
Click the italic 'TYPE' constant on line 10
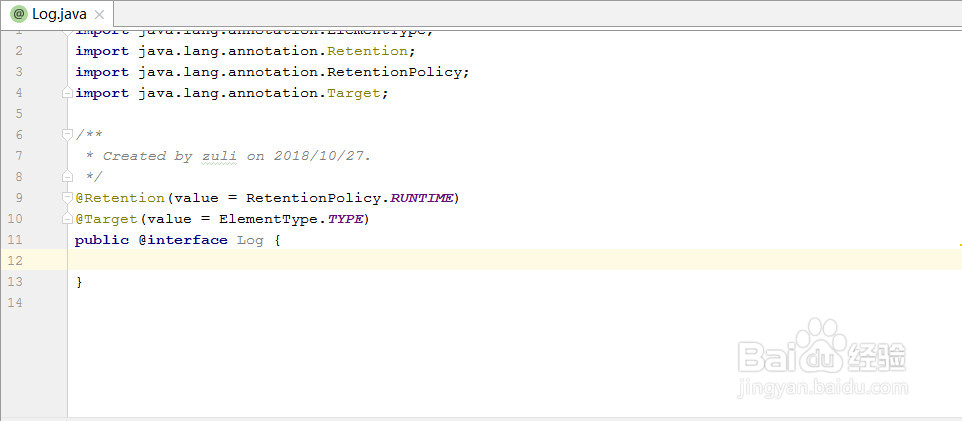345,219
